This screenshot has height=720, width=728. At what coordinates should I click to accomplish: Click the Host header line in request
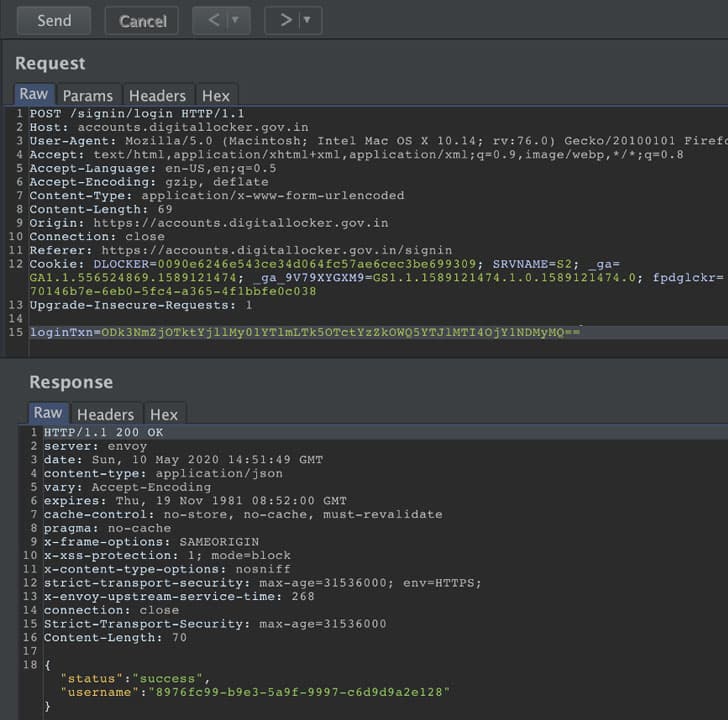(x=169, y=127)
